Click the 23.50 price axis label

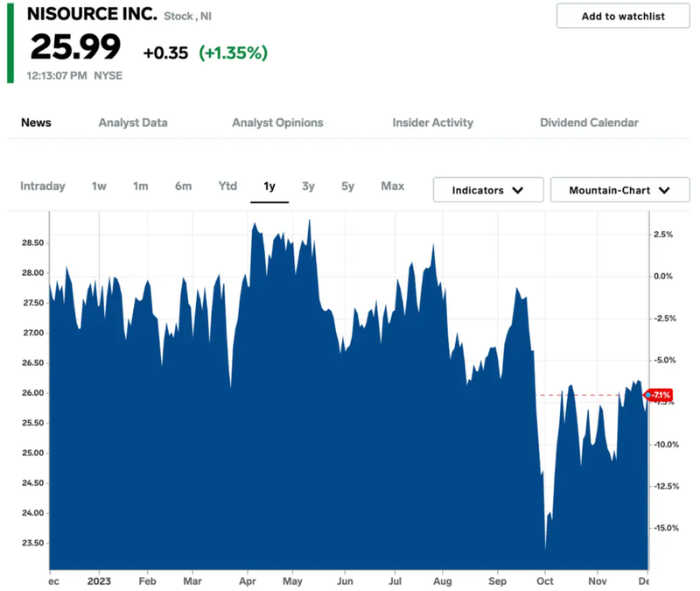(x=33, y=543)
